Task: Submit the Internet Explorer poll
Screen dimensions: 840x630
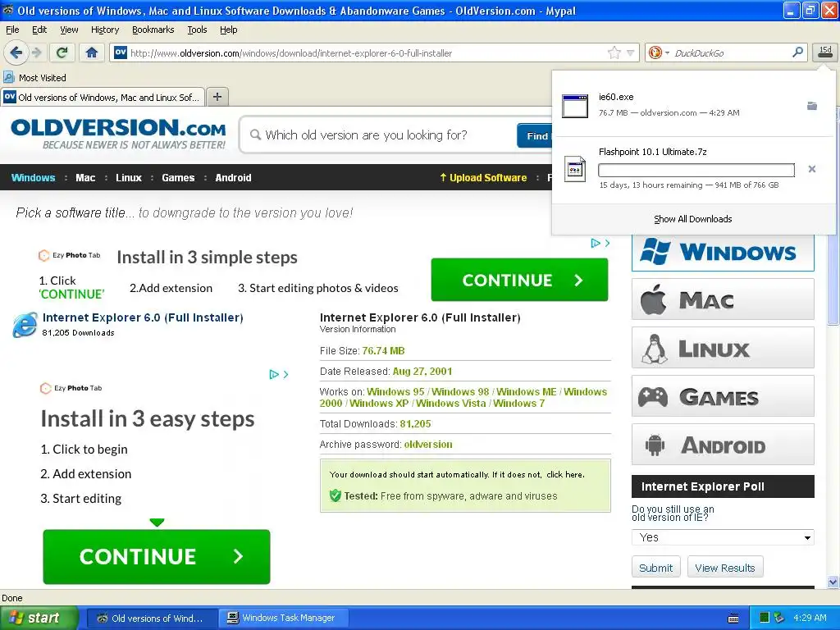Action: pos(655,568)
